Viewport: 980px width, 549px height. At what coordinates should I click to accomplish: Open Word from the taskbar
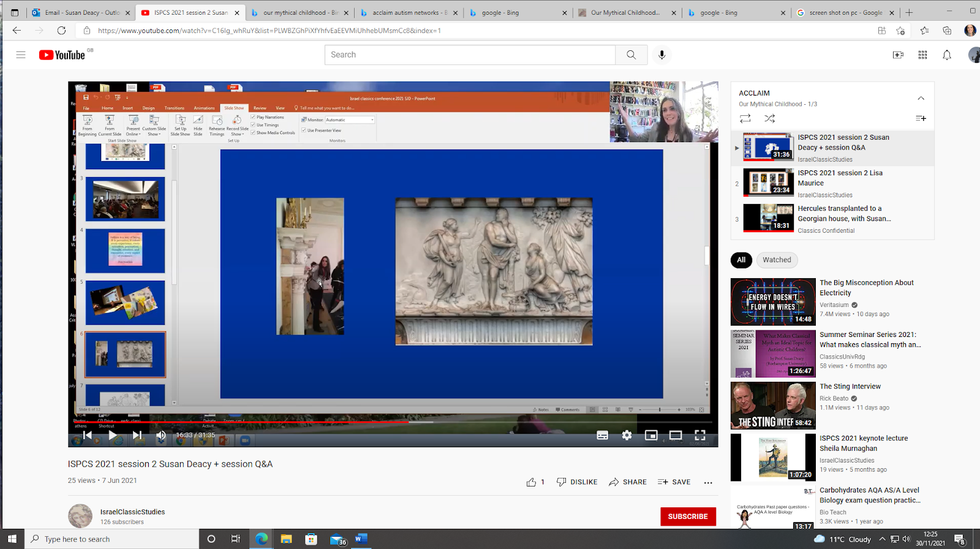[x=361, y=539]
